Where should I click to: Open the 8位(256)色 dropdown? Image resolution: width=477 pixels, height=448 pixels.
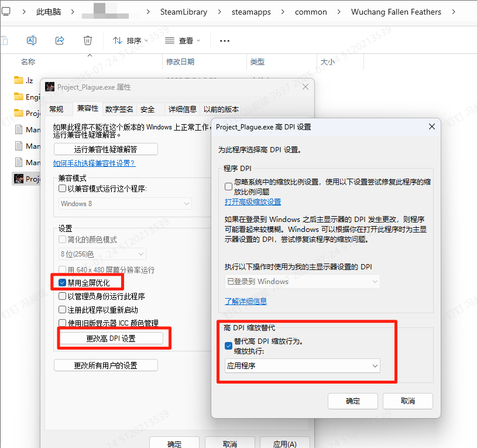(x=102, y=254)
